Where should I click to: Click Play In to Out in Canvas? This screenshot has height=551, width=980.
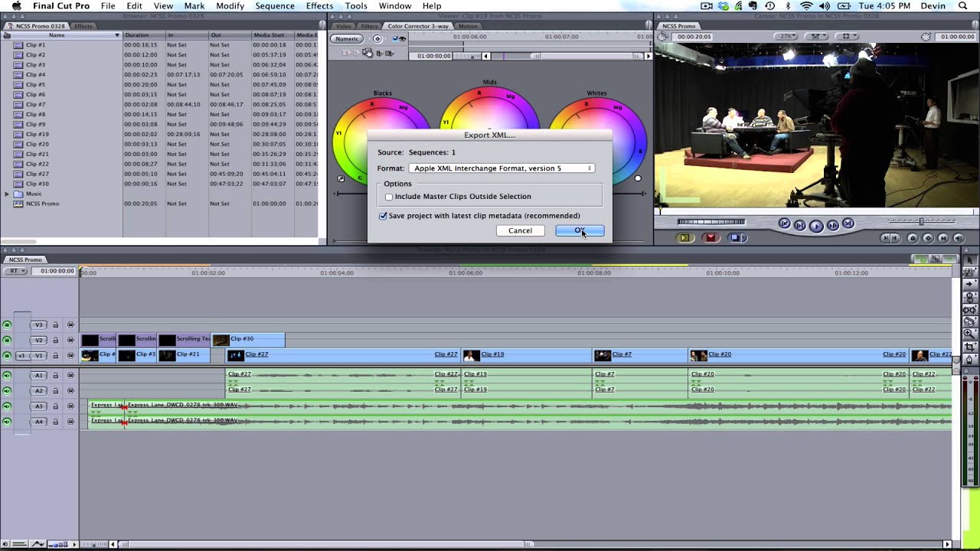click(800, 225)
